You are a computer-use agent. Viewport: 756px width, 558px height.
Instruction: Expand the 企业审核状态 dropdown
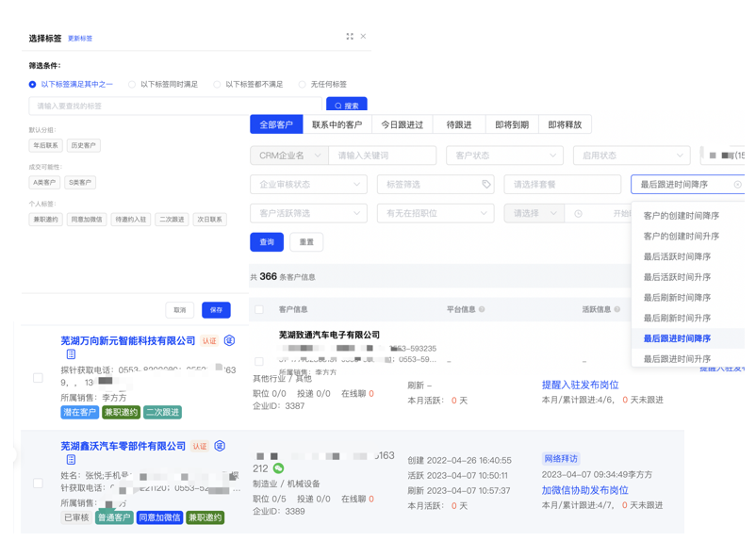[307, 185]
